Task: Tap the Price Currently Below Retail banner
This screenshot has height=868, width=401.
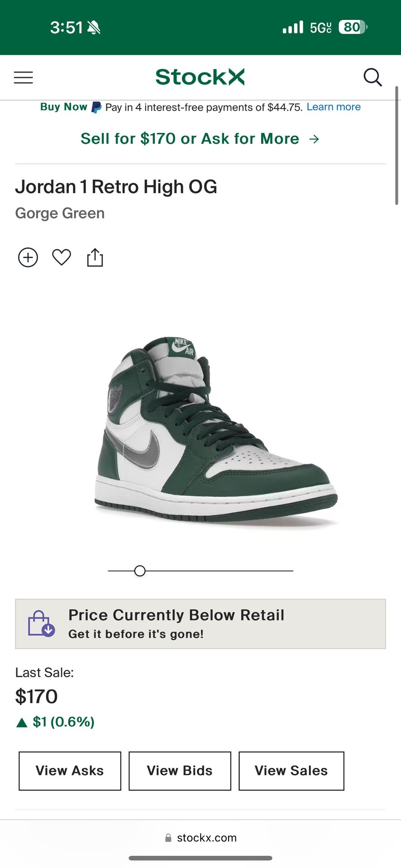Action: (200, 624)
